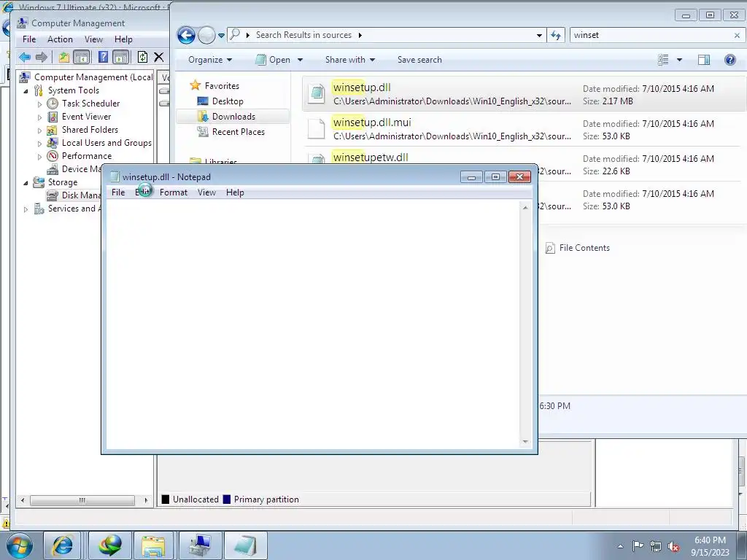Open View menu in Computer Management
The height and width of the screenshot is (560, 747).
93,39
